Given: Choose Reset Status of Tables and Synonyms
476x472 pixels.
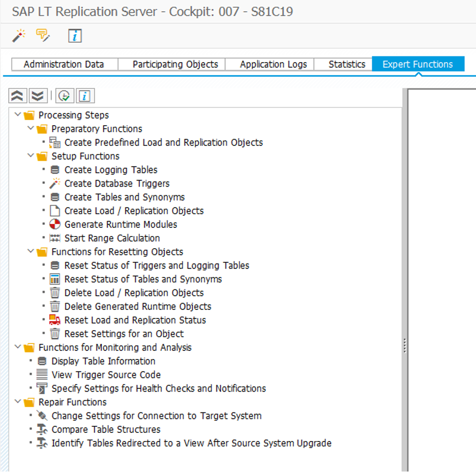Looking at the screenshot, I should pyautogui.click(x=143, y=279).
